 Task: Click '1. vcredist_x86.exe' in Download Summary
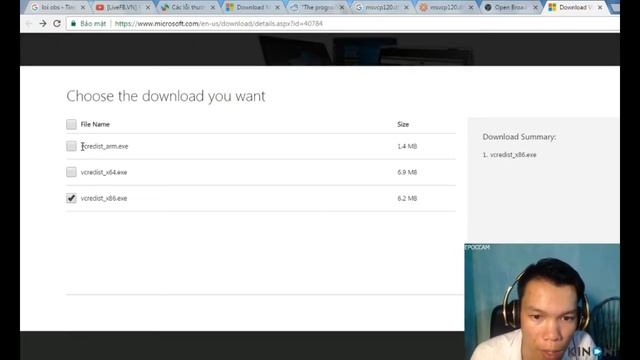pos(509,155)
